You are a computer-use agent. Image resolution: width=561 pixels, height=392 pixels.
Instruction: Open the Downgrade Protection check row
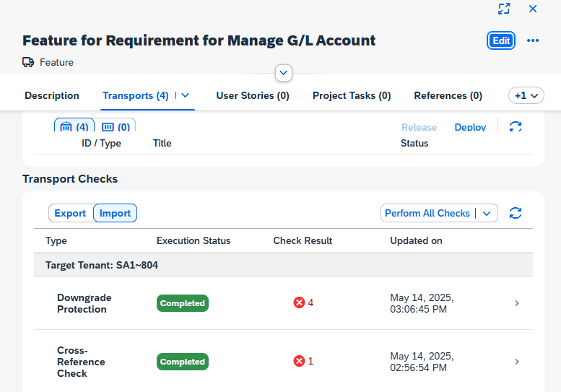(283, 303)
